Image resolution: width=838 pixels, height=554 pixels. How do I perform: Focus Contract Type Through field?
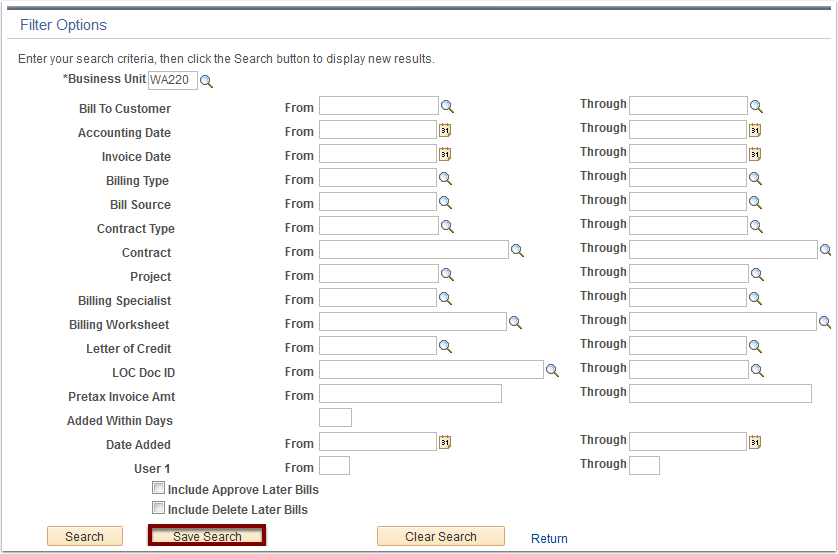coord(688,226)
